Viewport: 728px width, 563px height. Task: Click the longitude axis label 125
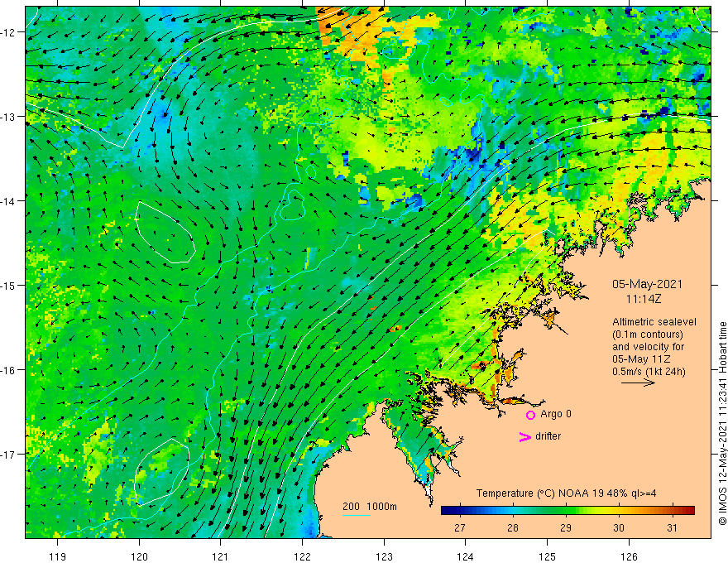(x=548, y=556)
